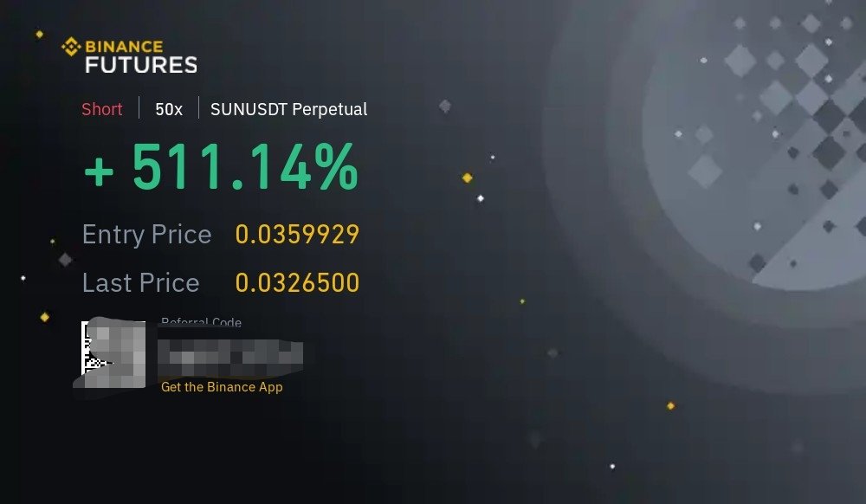Click the Referral Code label
This screenshot has height=504, width=866.
(x=201, y=322)
